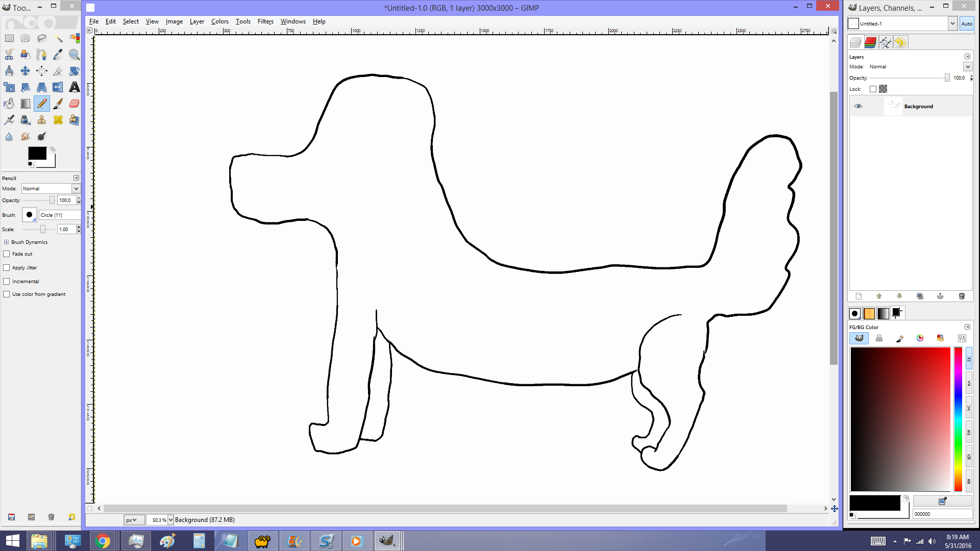Choose the Smudge tool

25,136
